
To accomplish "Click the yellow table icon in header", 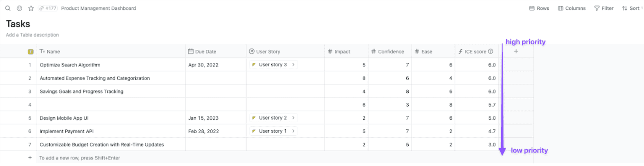I will coord(30,52).
